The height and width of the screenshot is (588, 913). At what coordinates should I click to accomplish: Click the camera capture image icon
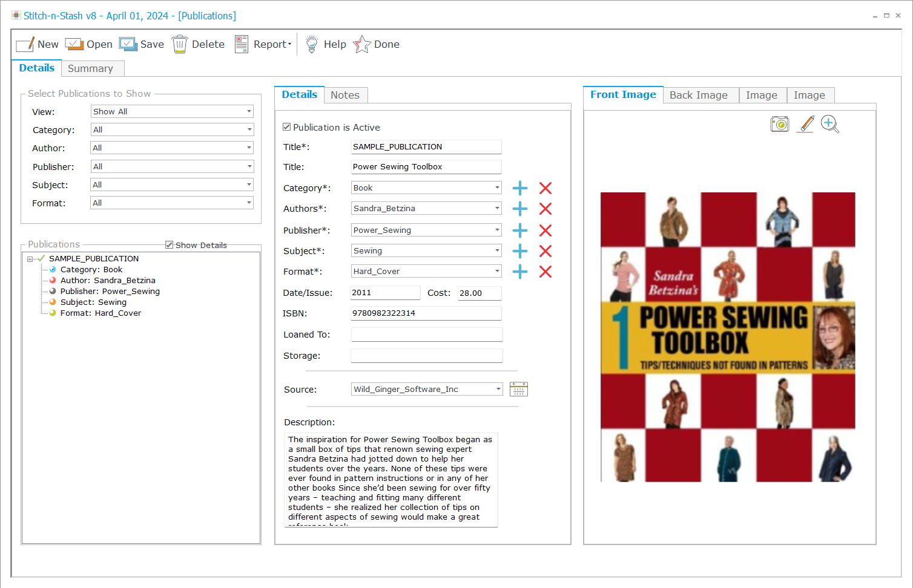(x=780, y=125)
